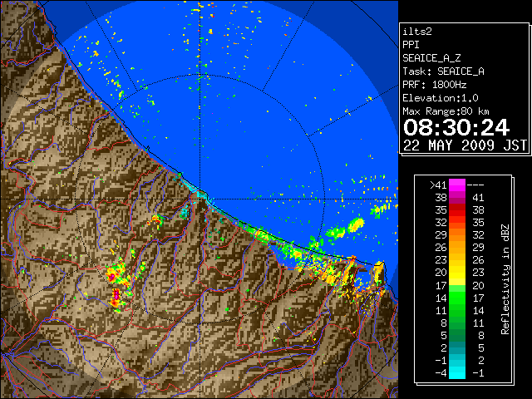
Task: Click the 'Reflectivity in dBZ' legend title
Action: coord(505,279)
